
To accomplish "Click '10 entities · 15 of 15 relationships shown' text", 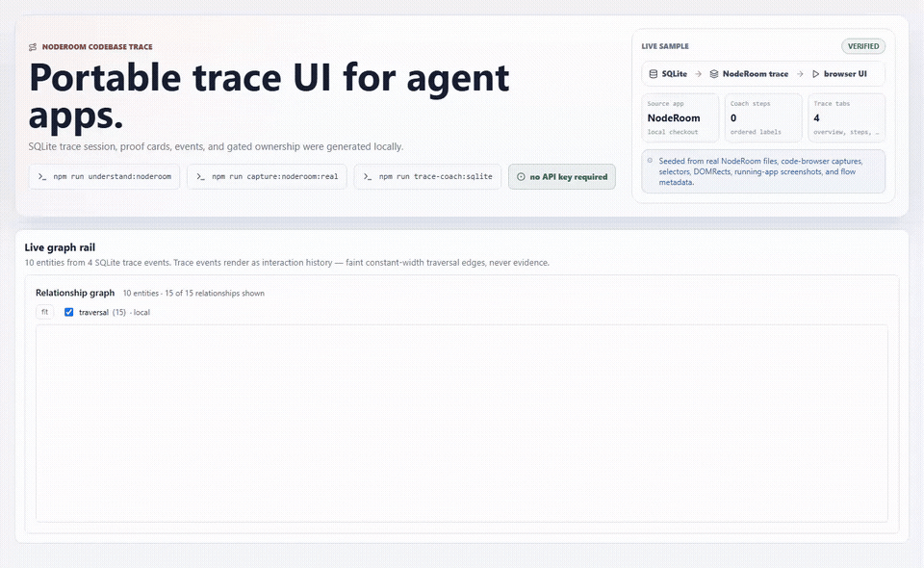I will (x=193, y=294).
